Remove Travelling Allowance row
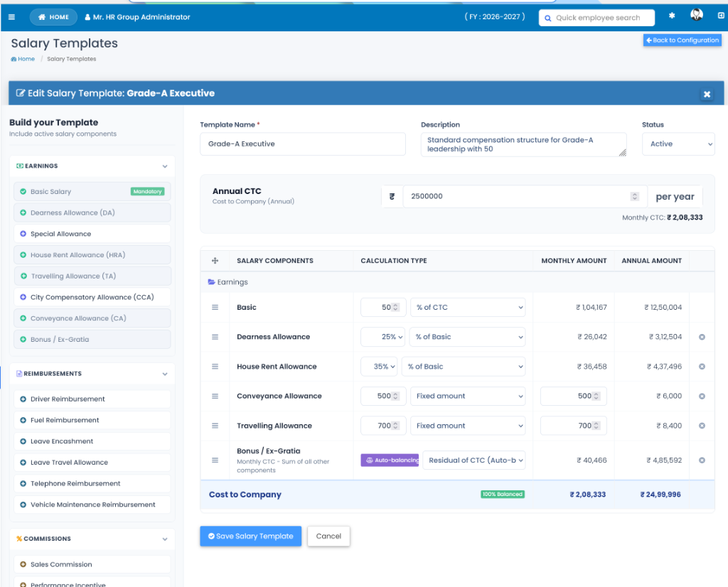The width and height of the screenshot is (728, 587). tap(702, 426)
